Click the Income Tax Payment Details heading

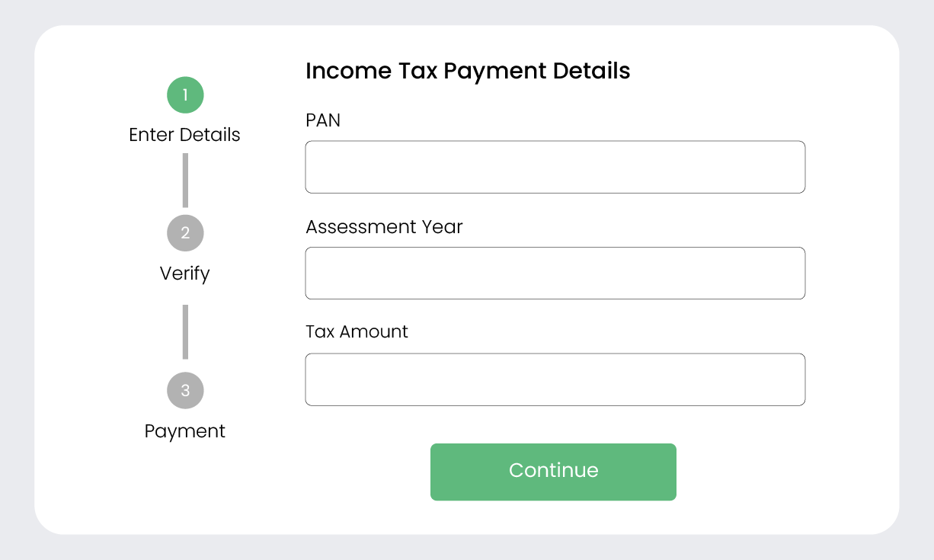click(x=468, y=71)
